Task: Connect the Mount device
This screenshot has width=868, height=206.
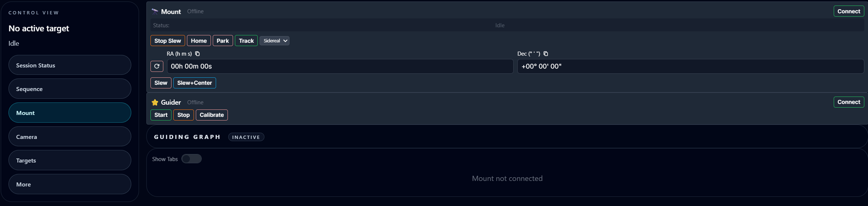Action: 848,11
